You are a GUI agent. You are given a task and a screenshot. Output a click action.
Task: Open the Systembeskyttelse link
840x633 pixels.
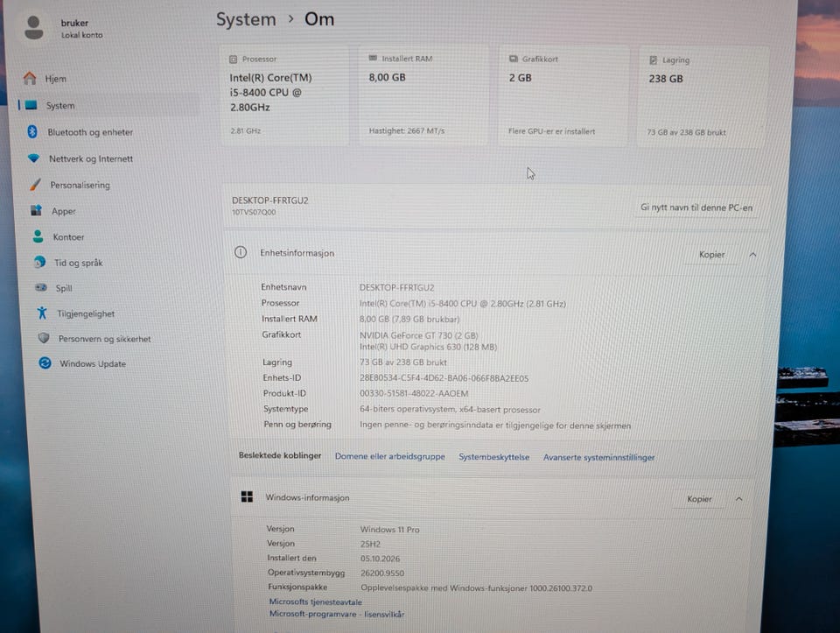(x=493, y=457)
